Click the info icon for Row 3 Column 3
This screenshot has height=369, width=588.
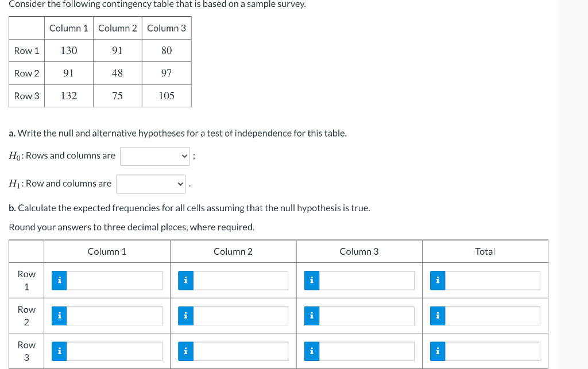pos(311,351)
